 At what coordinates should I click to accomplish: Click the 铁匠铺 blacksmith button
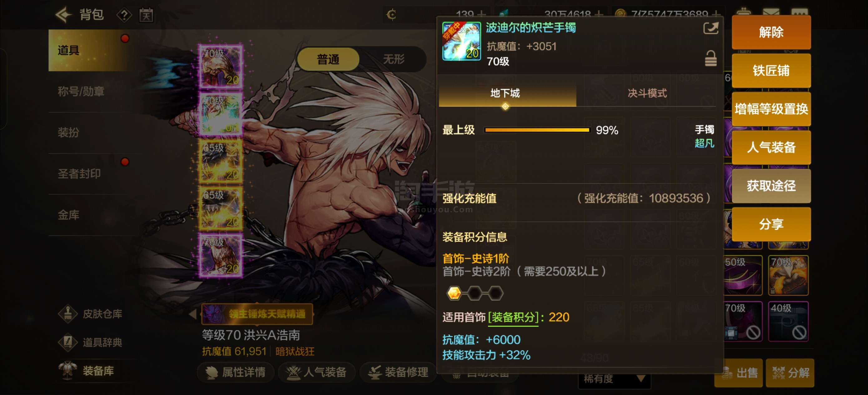[771, 71]
